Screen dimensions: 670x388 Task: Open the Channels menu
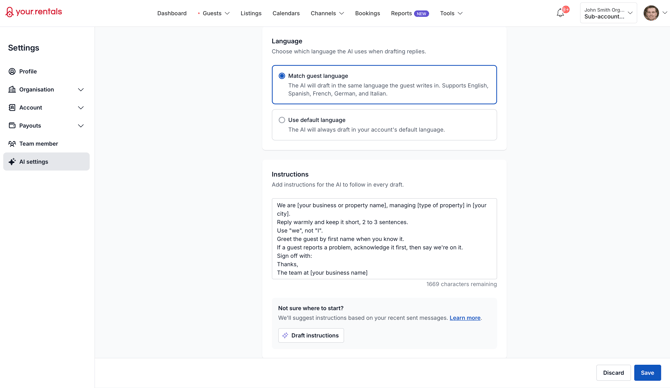coord(327,13)
